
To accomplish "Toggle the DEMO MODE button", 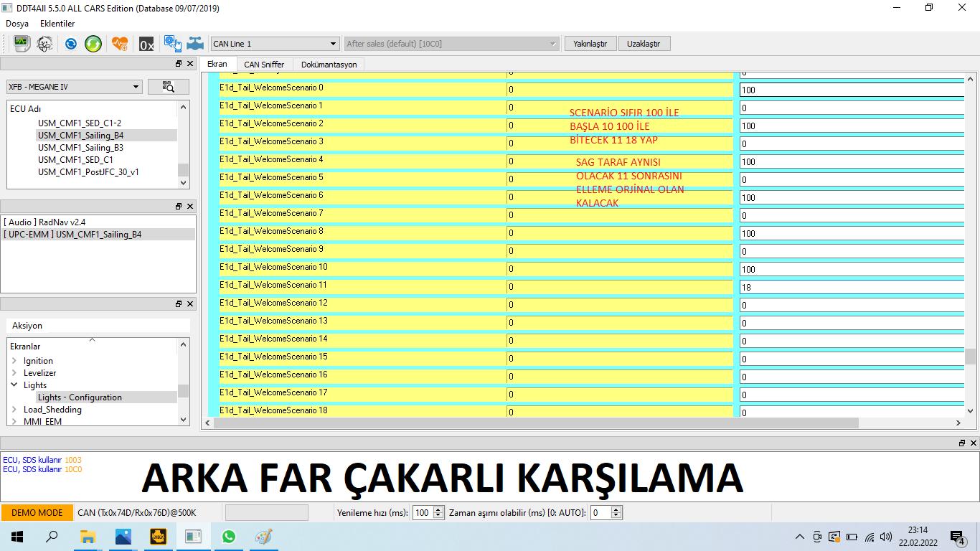I will (37, 512).
